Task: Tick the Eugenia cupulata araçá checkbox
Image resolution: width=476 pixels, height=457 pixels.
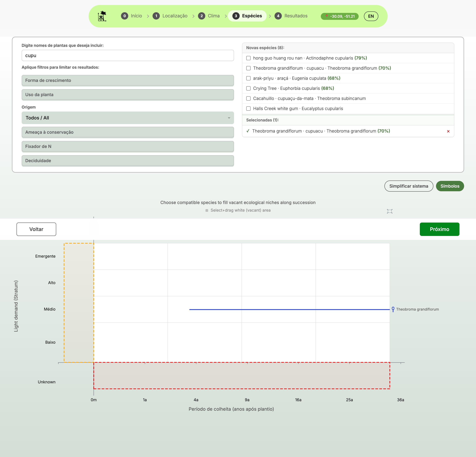Action: point(248,78)
